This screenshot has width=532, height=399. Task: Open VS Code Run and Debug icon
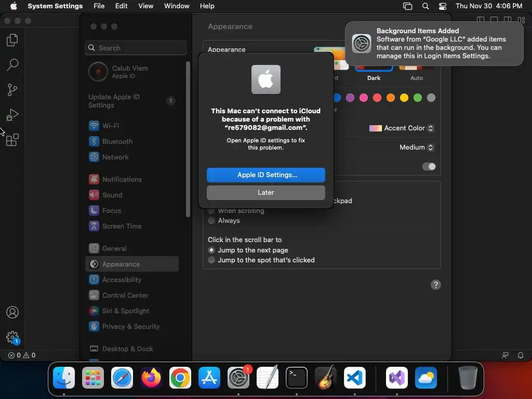(x=12, y=115)
